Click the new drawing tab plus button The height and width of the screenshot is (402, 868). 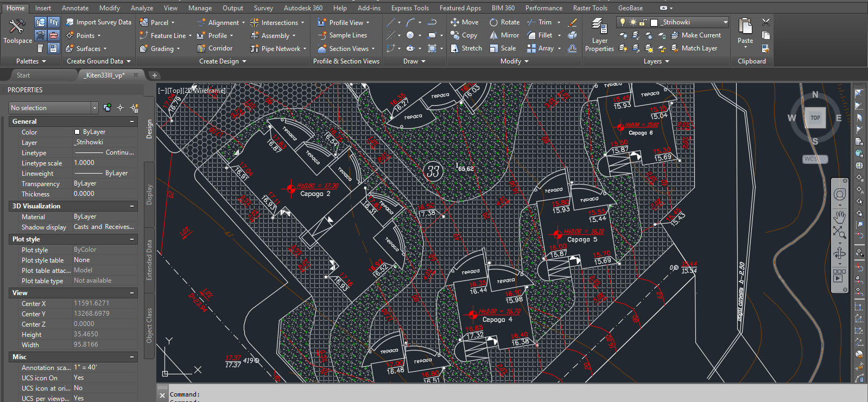point(154,75)
